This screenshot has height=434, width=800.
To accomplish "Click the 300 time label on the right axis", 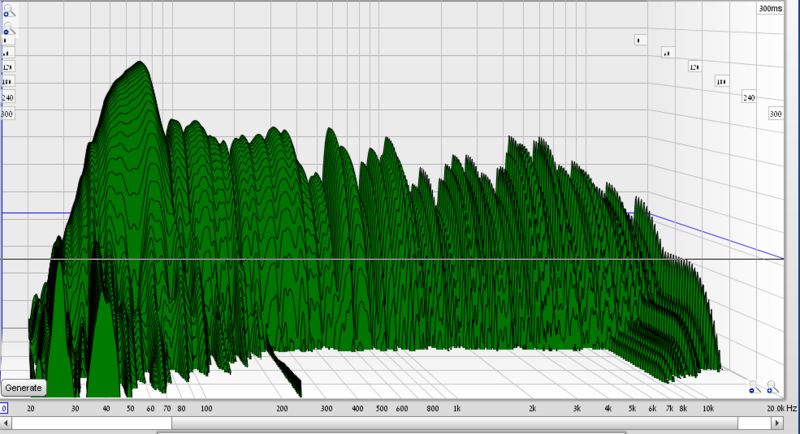I will coord(775,114).
